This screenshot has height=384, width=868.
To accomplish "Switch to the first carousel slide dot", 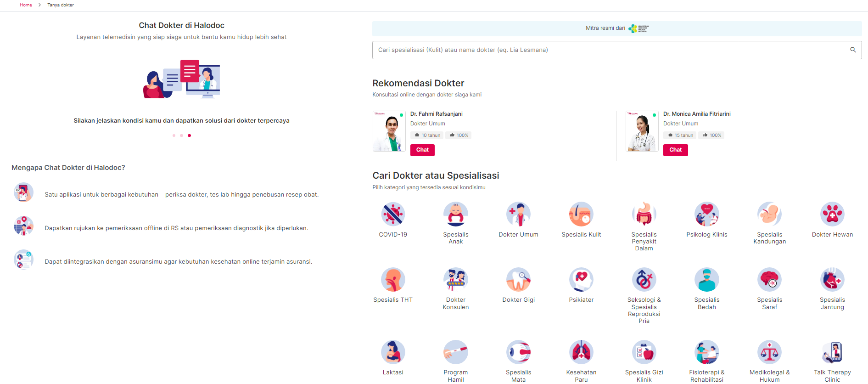I will 174,136.
